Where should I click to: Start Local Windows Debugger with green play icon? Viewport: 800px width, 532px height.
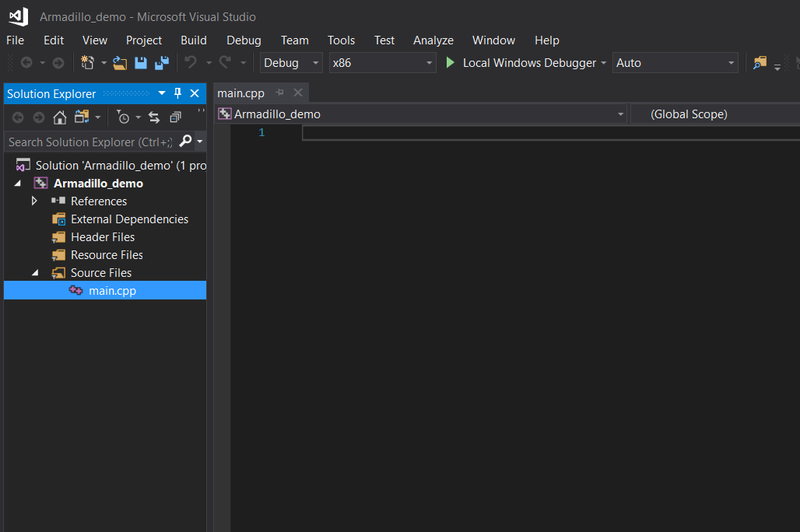(450, 63)
